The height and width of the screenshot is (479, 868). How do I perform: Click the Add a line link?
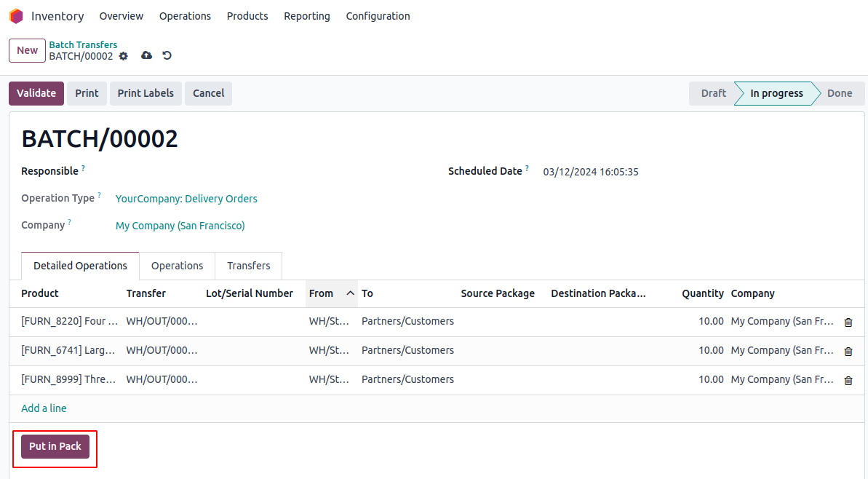click(44, 408)
